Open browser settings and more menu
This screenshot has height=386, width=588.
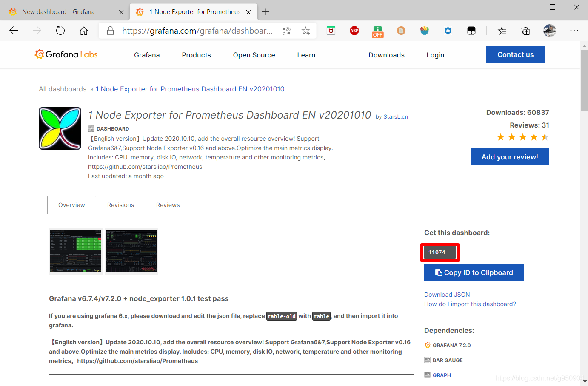(x=574, y=31)
